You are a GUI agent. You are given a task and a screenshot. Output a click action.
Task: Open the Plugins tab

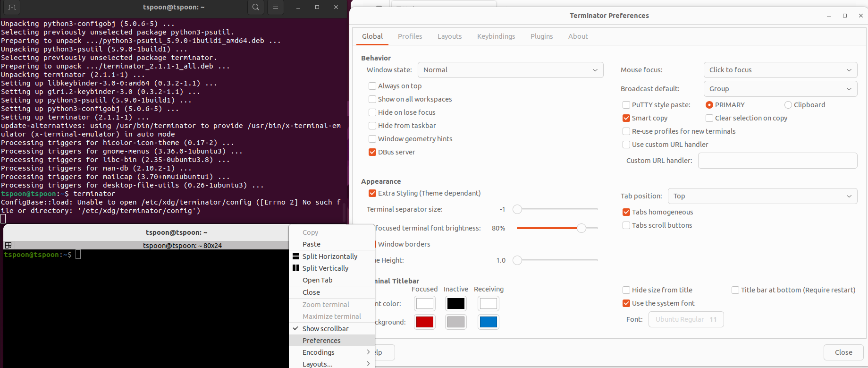point(541,36)
